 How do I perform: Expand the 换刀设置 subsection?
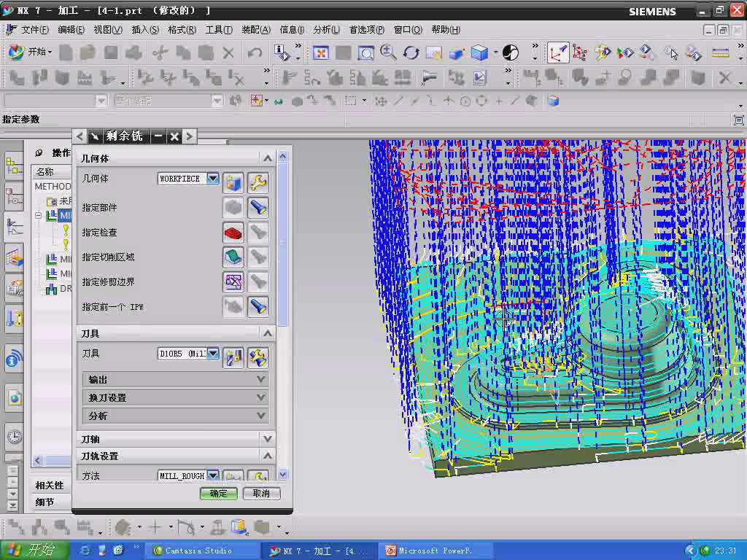click(260, 397)
